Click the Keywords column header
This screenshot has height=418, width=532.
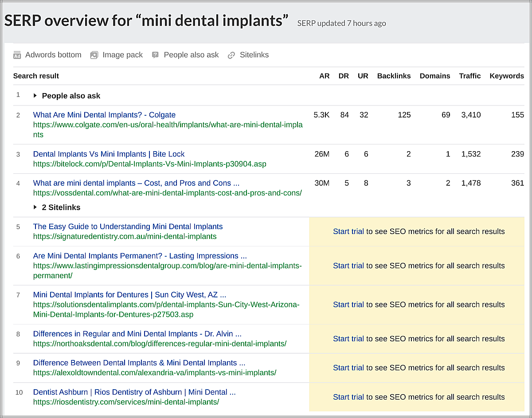[506, 76]
